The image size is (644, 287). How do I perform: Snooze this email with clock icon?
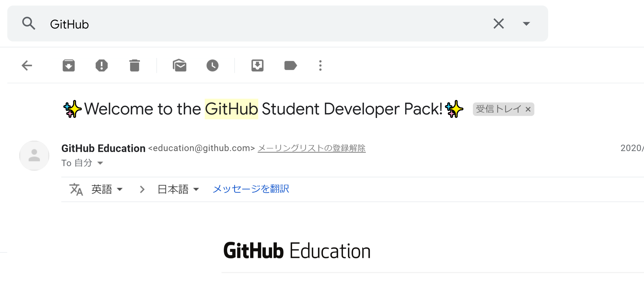pos(212,66)
